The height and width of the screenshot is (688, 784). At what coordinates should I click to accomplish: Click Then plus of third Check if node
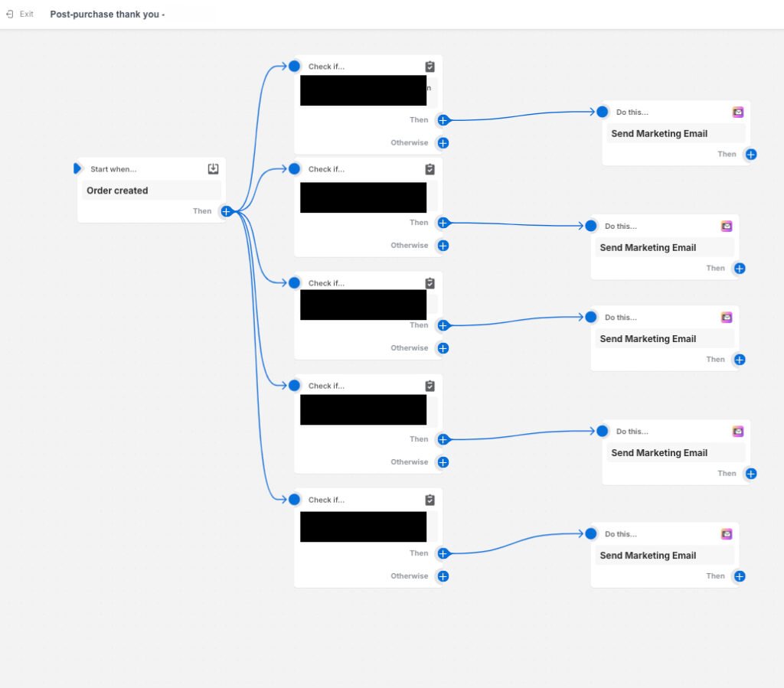(443, 326)
